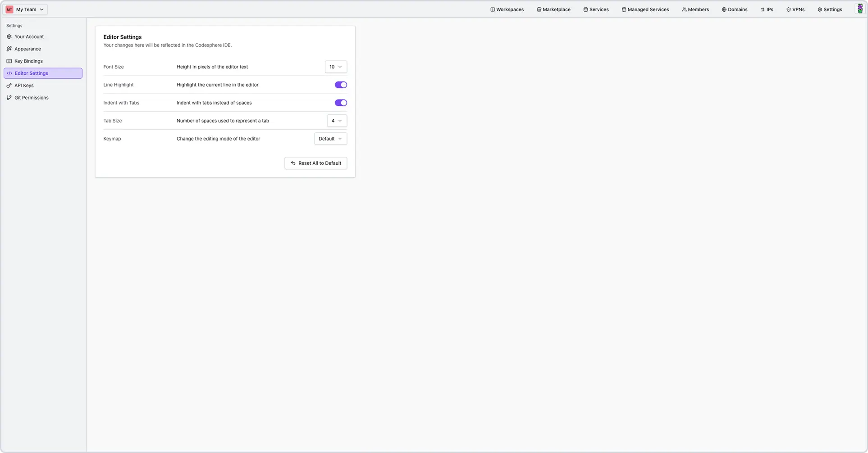Screen dimensions: 868x453
Task: Select the Git Permissions branch icon
Action: pyautogui.click(x=9, y=97)
